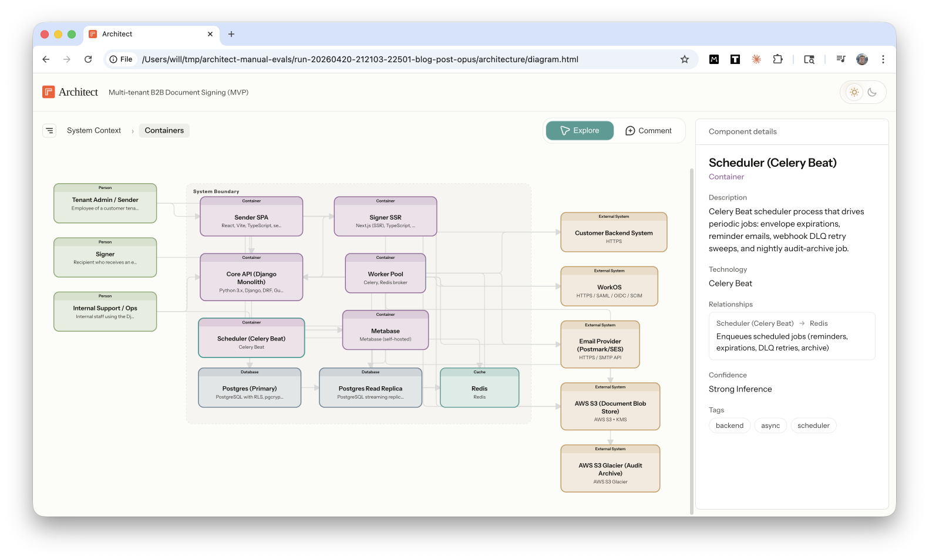Screen dimensions: 929x560
Task: Switch to light theme sun icon
Action: point(854,92)
